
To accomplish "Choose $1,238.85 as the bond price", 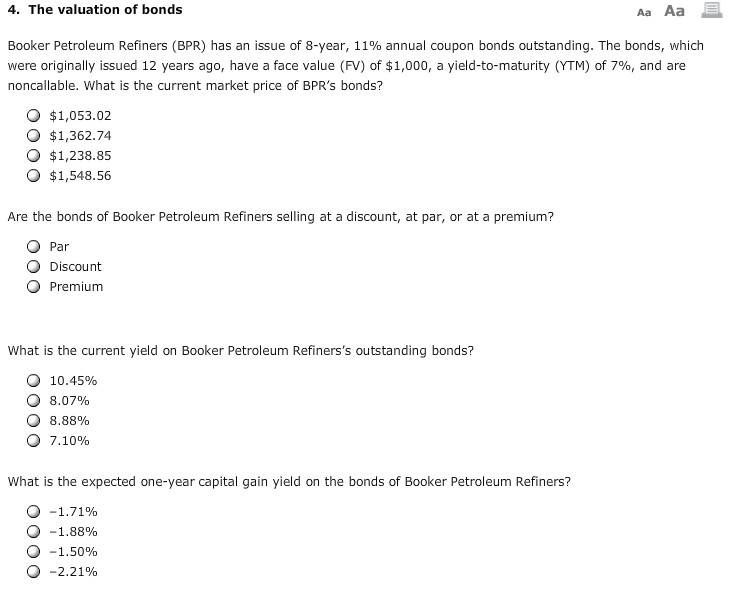I will tap(33, 155).
